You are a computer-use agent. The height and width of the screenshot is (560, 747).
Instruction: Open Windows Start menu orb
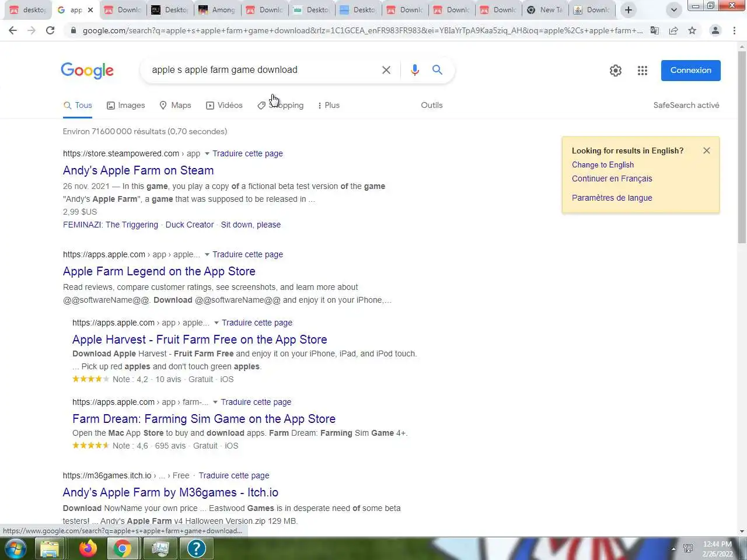click(16, 548)
